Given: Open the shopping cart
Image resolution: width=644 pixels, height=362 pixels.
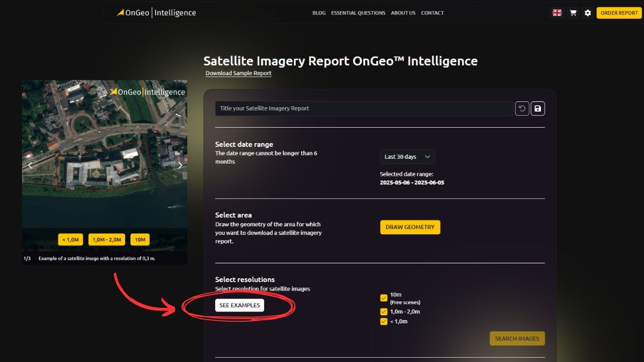Looking at the screenshot, I should (x=573, y=13).
